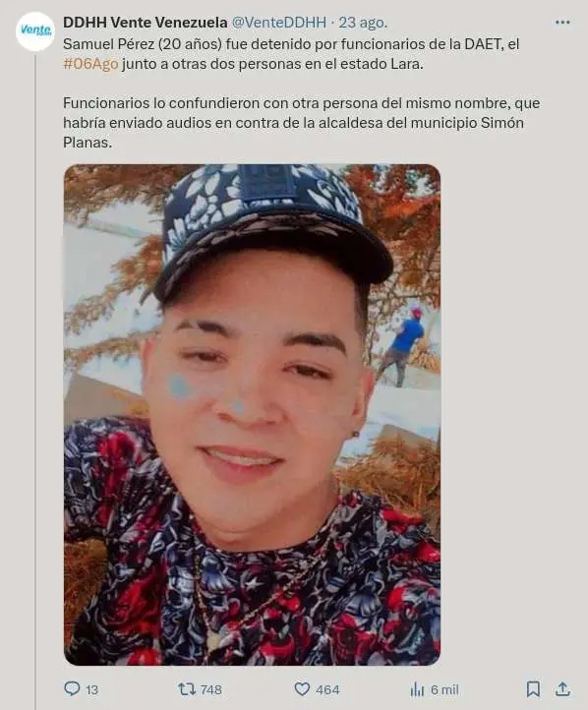
Task: Click the DDHH Vente Venezuela display name
Action: click(x=146, y=23)
